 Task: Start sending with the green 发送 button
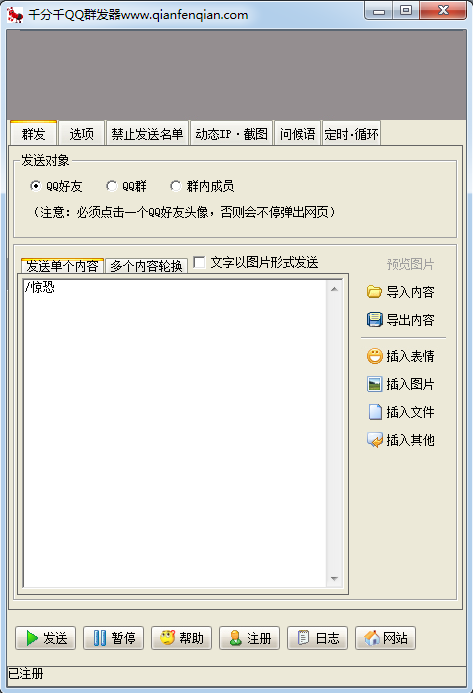coord(46,638)
